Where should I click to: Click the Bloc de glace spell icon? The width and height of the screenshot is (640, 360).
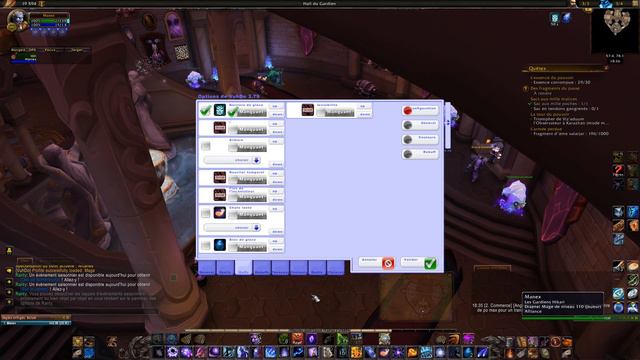[x=220, y=245]
